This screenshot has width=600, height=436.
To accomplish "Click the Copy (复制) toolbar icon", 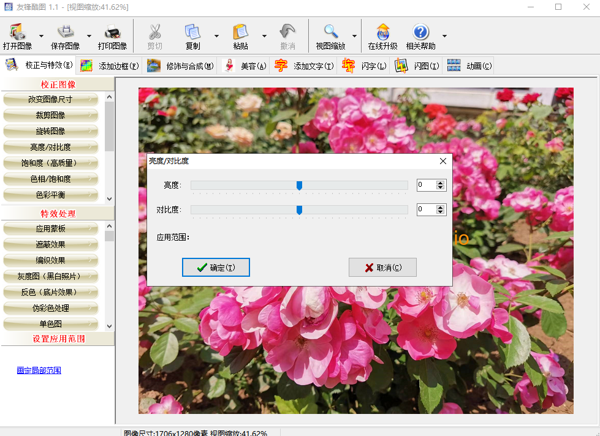I will (192, 32).
